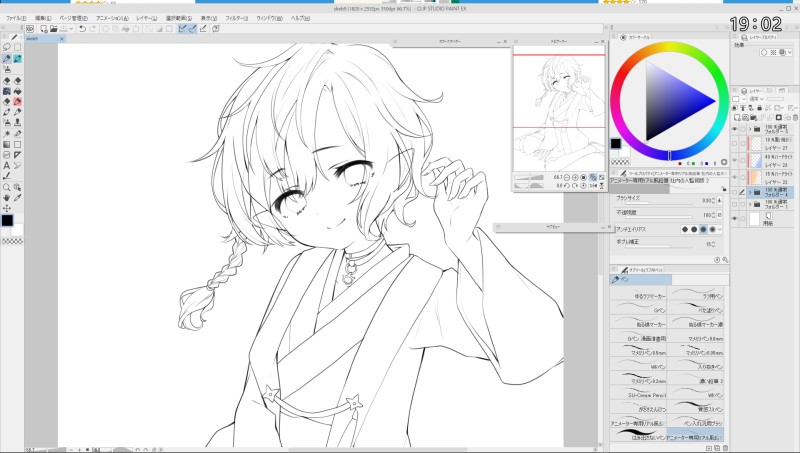Image resolution: width=800 pixels, height=453 pixels.
Task: Click the Delete layer trash icon
Action: coord(795,117)
